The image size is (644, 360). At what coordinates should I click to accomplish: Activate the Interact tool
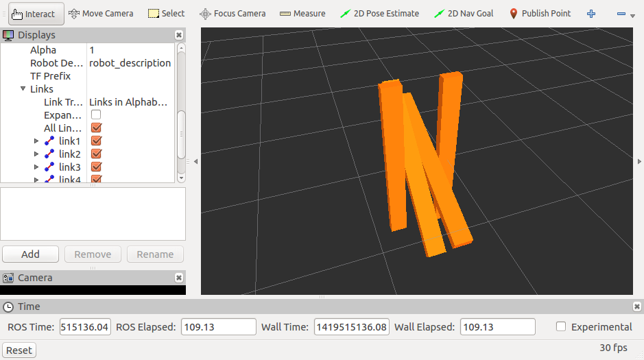pyautogui.click(x=36, y=14)
